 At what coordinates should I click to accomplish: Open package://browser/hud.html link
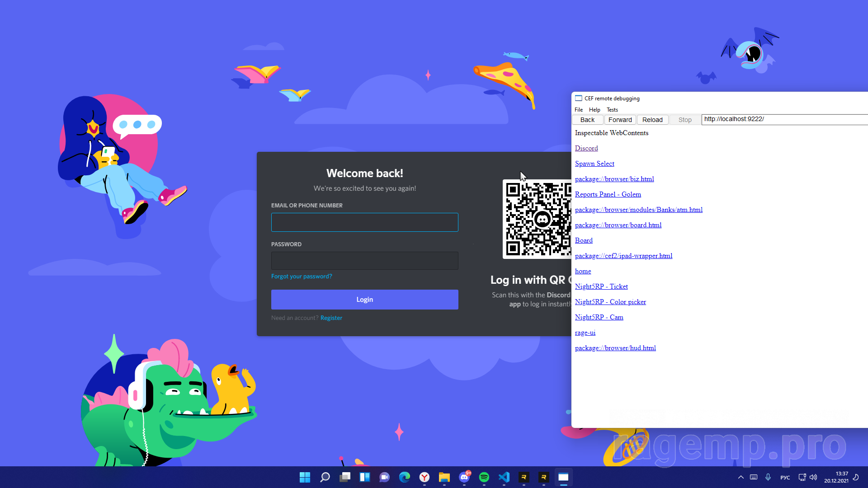[x=615, y=348]
